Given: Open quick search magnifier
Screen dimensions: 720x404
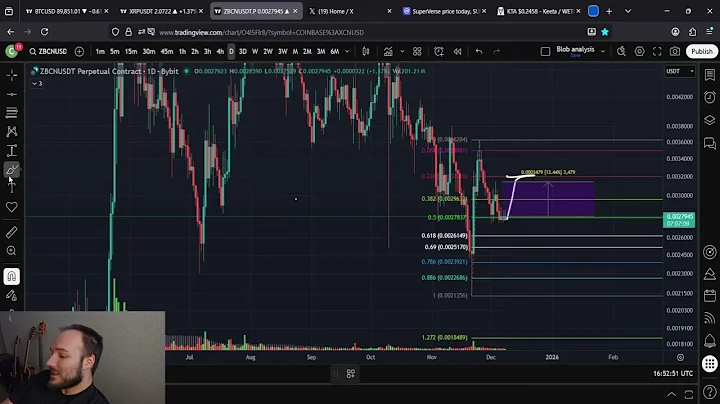Looking at the screenshot, I should 621,51.
